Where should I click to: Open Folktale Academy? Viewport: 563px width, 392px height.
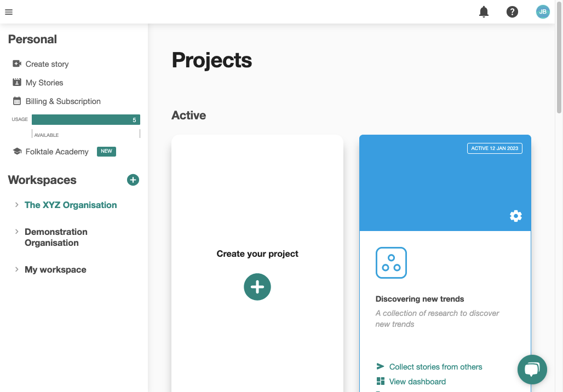57,152
